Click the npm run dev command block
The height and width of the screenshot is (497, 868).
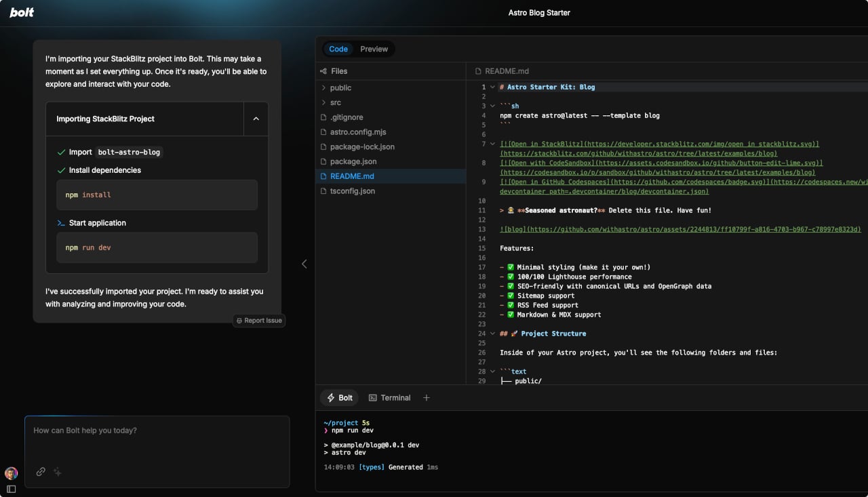(x=157, y=247)
